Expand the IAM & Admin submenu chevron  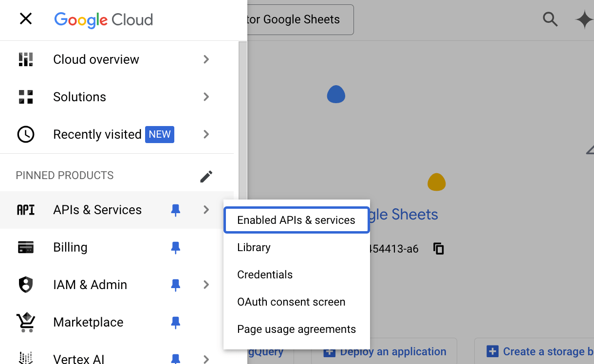[206, 285]
